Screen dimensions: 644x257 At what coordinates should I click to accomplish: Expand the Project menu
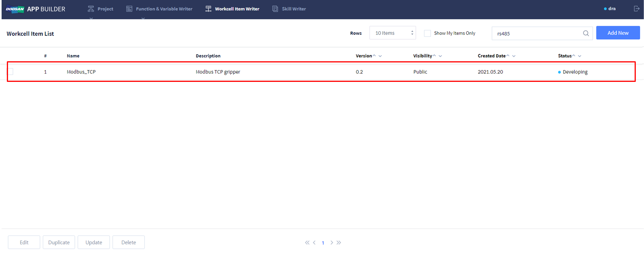click(101, 9)
